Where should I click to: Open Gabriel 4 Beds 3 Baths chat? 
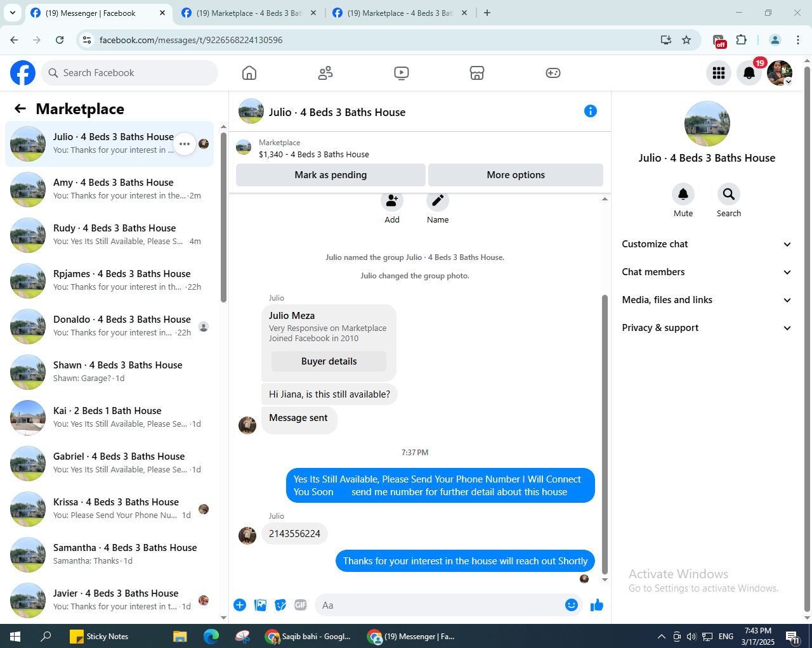coord(109,463)
